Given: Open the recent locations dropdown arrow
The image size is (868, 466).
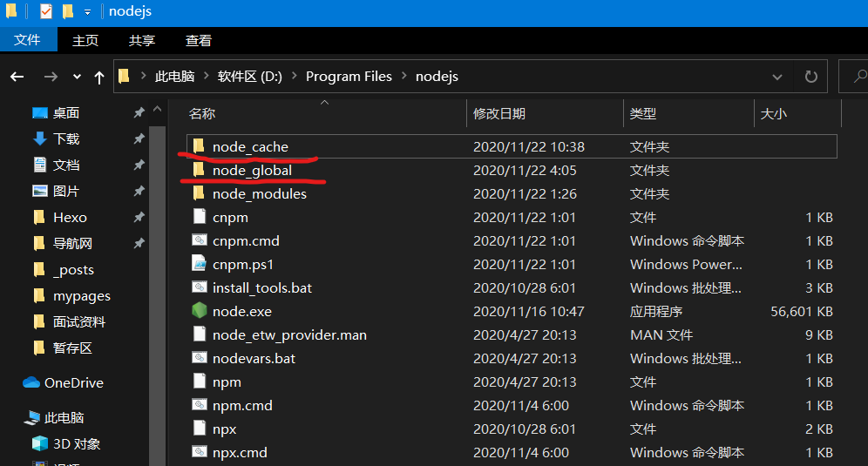Looking at the screenshot, I should [77, 78].
